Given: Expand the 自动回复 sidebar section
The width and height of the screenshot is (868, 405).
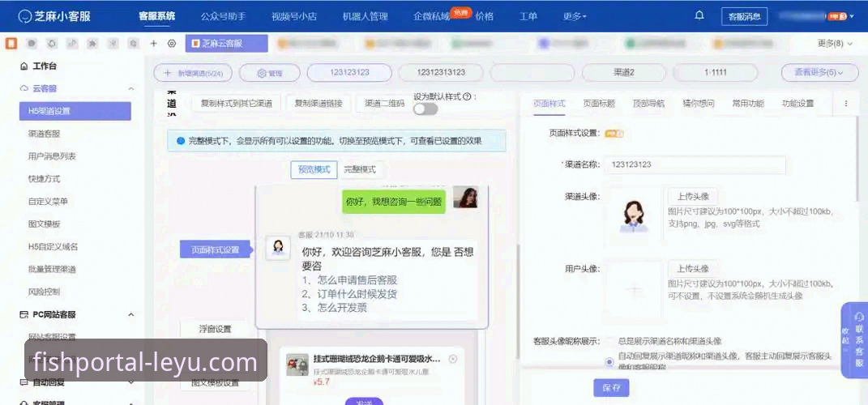Looking at the screenshot, I should (x=131, y=382).
